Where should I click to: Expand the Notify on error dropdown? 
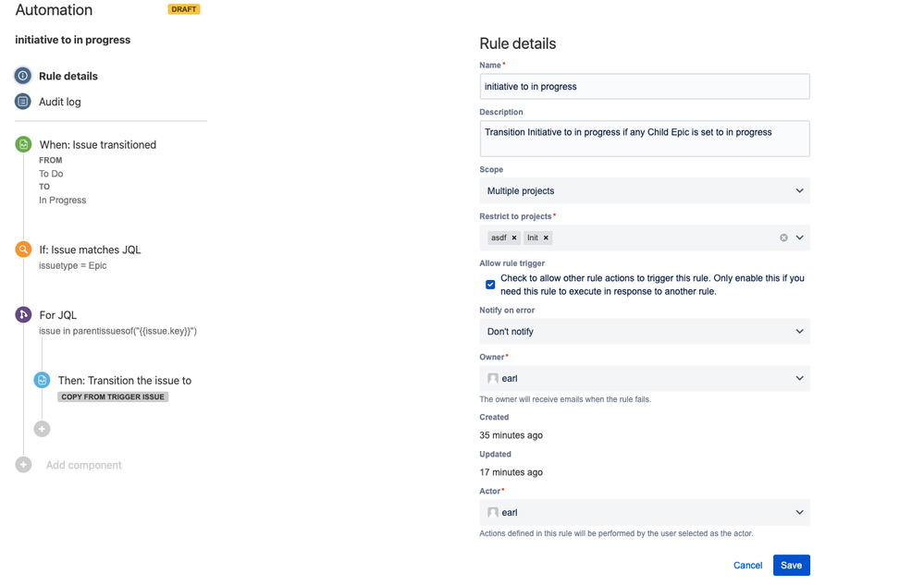(x=645, y=331)
